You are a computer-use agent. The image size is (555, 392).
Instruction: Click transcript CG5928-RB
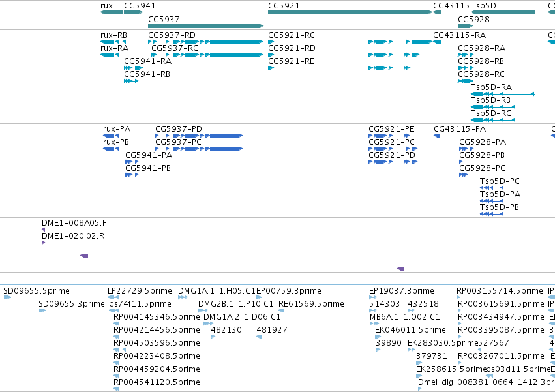pyautogui.click(x=481, y=61)
